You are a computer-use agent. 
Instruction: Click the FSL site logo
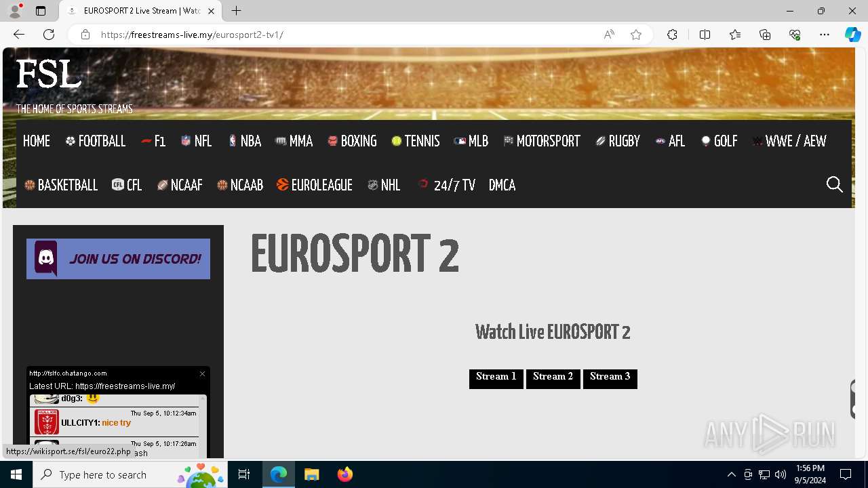tap(49, 74)
